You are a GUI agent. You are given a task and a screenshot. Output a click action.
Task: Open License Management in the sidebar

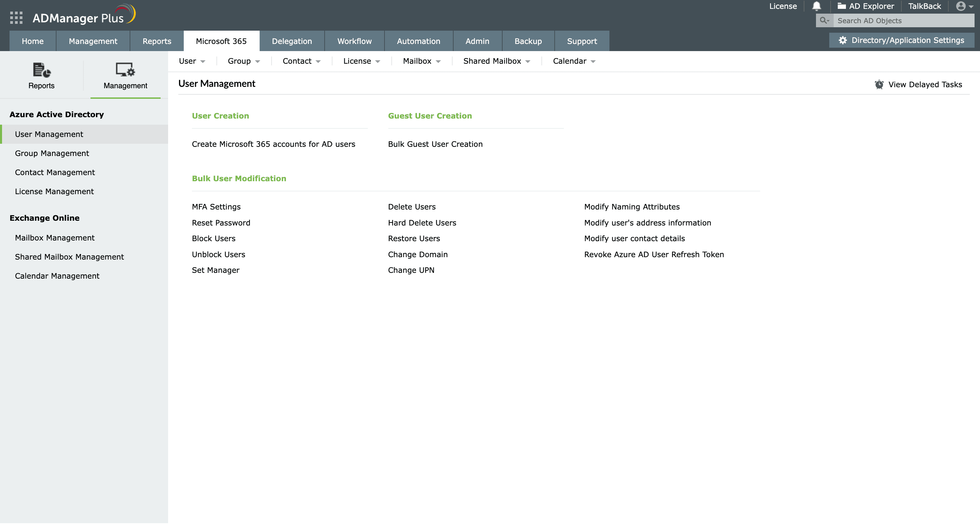click(54, 191)
